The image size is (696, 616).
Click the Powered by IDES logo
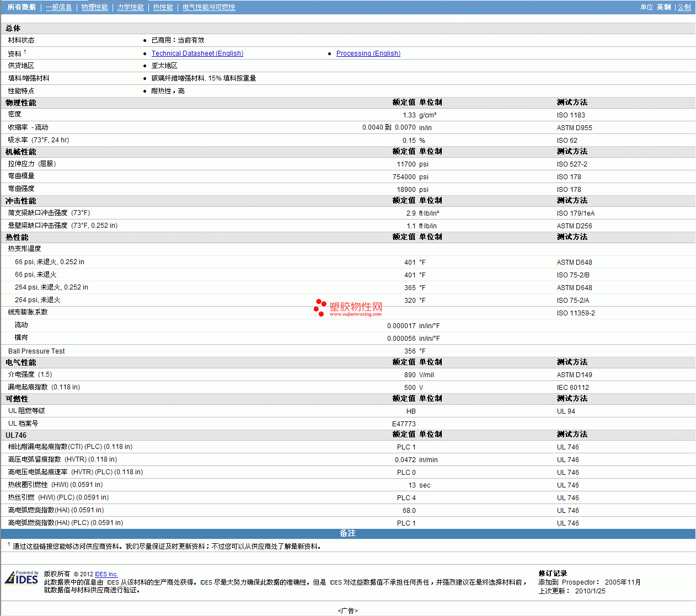22,577
